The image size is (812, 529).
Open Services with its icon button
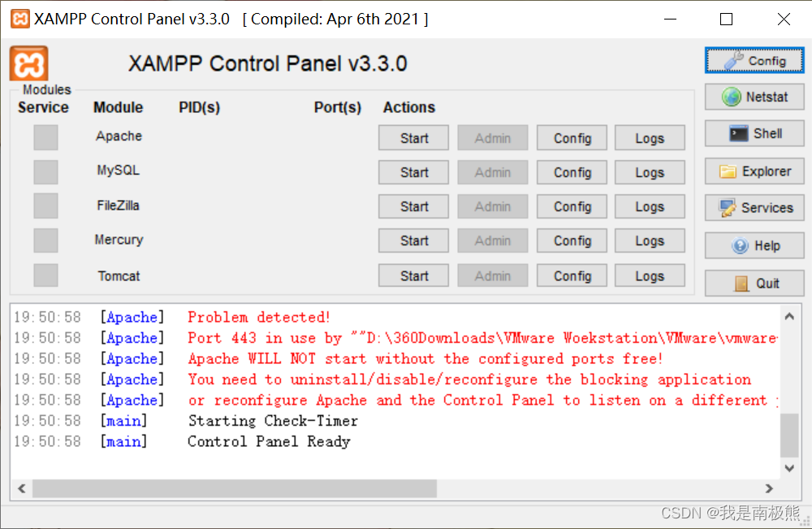(754, 208)
